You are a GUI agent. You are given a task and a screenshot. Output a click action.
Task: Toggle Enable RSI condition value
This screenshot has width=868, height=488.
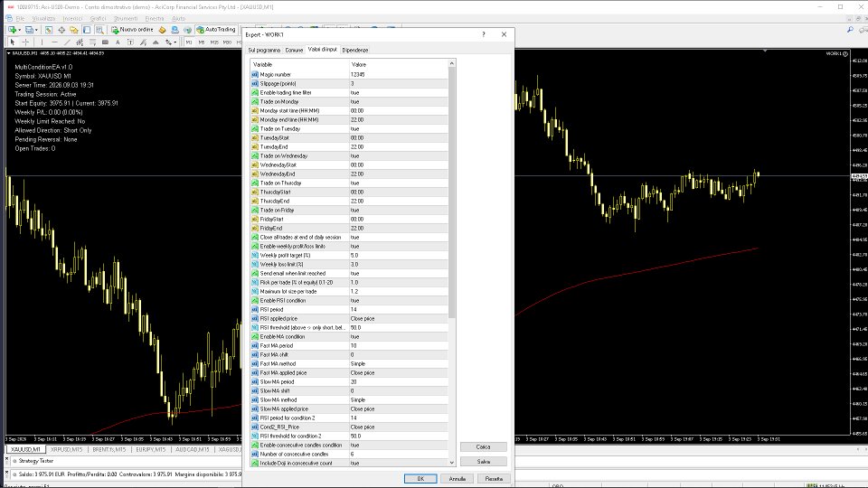[x=399, y=300]
